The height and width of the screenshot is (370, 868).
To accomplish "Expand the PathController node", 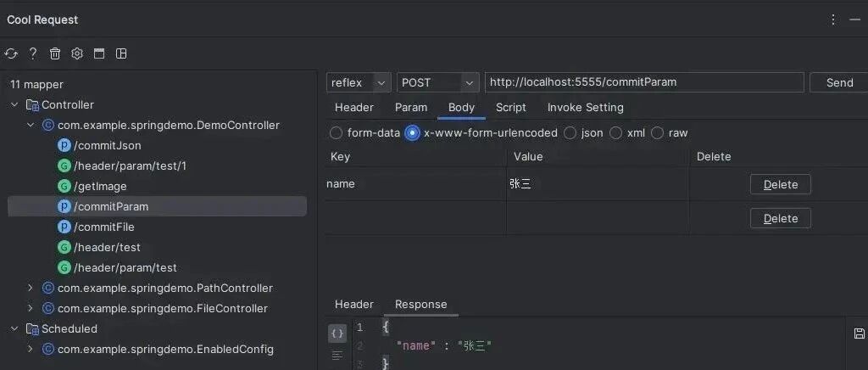I will click(x=31, y=288).
